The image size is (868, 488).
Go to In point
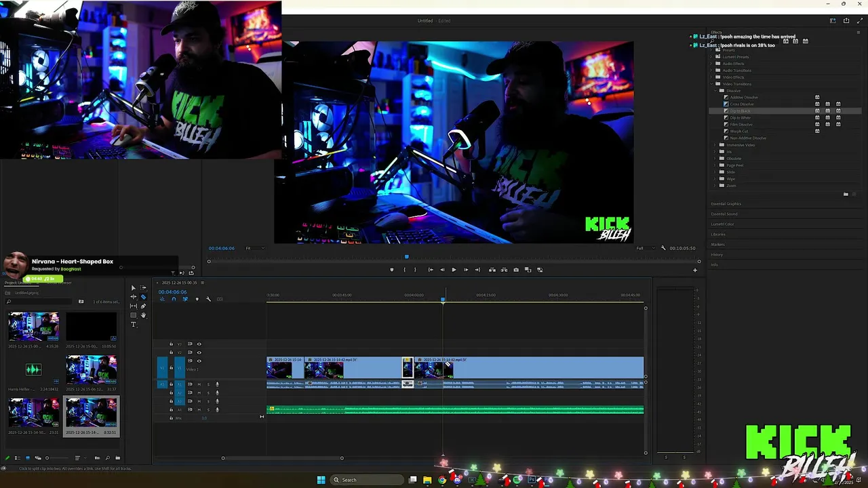tap(431, 270)
